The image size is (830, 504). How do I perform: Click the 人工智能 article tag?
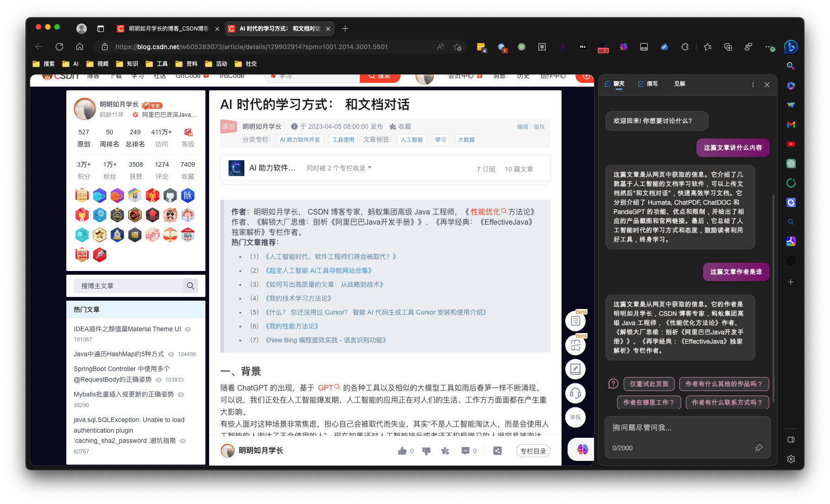pyautogui.click(x=412, y=140)
